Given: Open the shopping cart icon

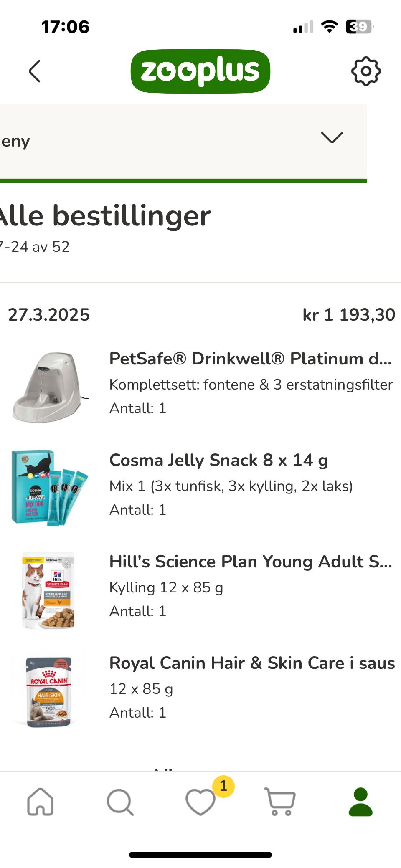Looking at the screenshot, I should (280, 802).
